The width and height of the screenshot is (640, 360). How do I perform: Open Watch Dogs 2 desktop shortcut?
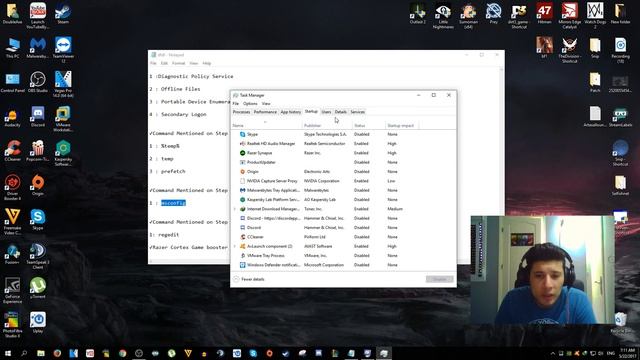pyautogui.click(x=595, y=16)
